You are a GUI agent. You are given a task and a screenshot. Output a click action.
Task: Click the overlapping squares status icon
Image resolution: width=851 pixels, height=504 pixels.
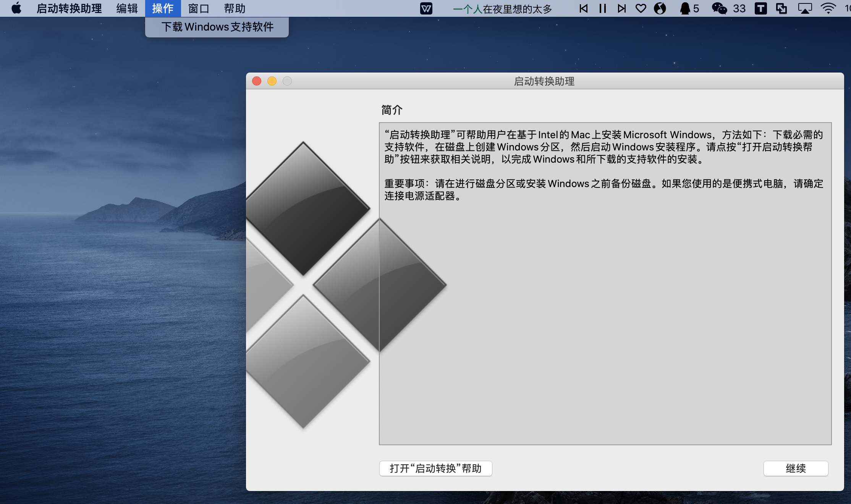click(x=781, y=8)
